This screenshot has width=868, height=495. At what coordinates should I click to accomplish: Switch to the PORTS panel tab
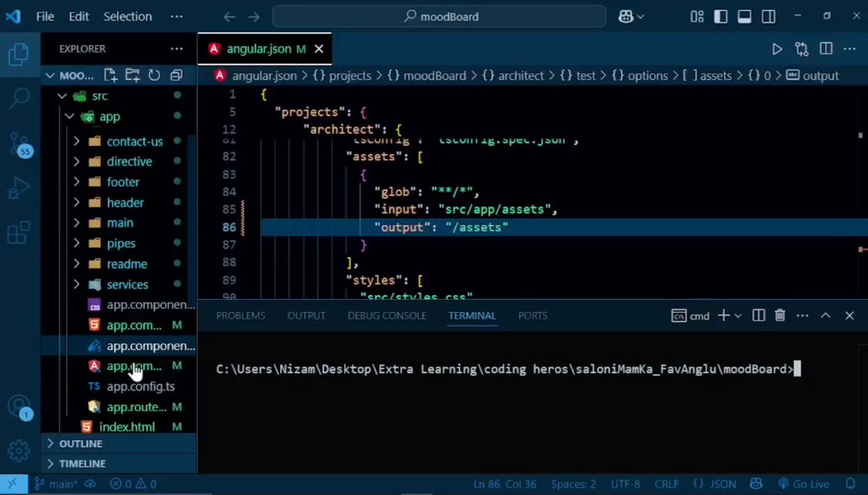(533, 316)
